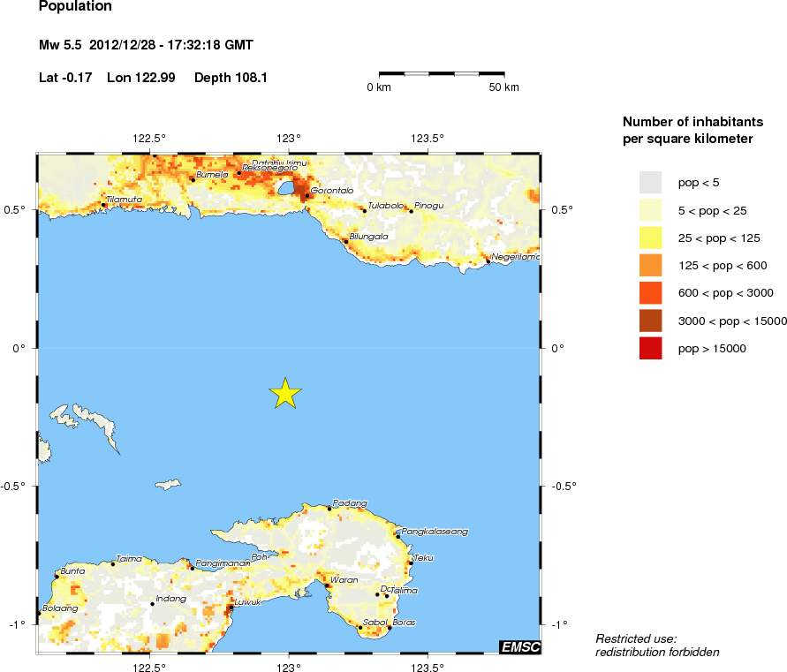The image size is (787, 672).
Task: Click the grey pop < 5 legend swatch
Action: point(650,182)
